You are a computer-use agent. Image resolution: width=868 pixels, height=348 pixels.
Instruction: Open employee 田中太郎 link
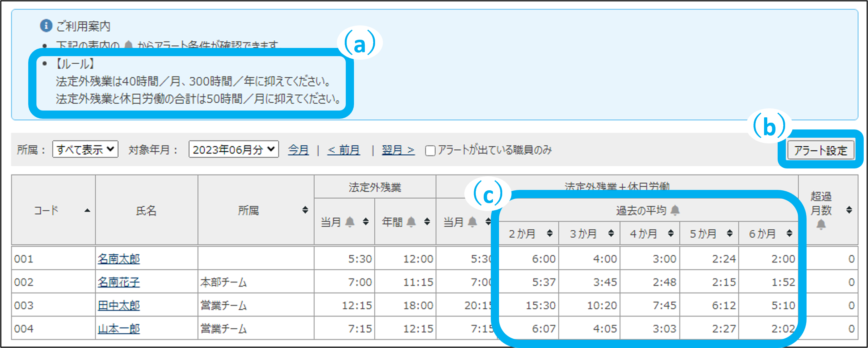pyautogui.click(x=119, y=305)
